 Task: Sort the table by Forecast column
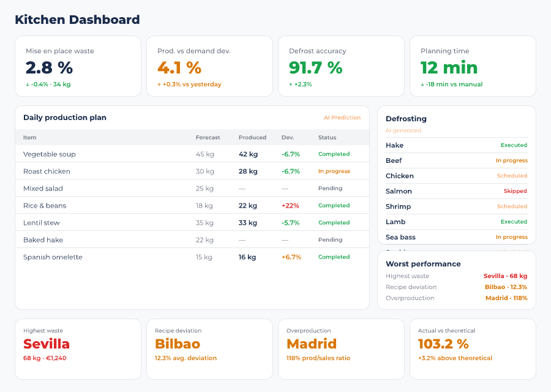[208, 138]
